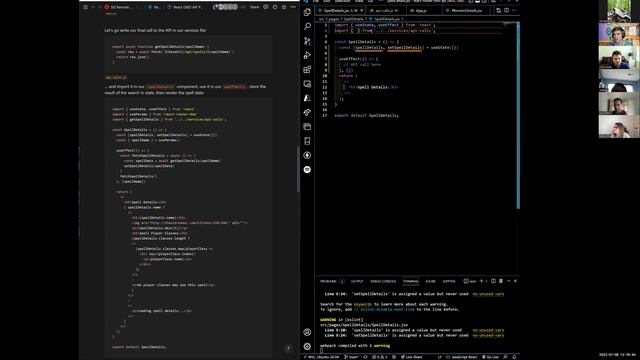Click SpellDetails.jsx in editor breadcrumb
The image size is (640, 360).
coord(386,19)
